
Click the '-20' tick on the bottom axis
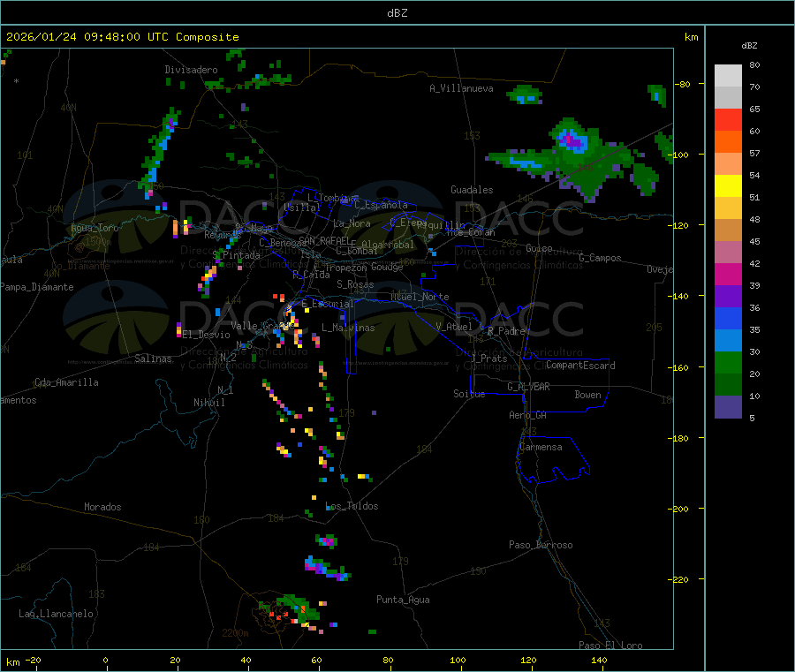(33, 660)
